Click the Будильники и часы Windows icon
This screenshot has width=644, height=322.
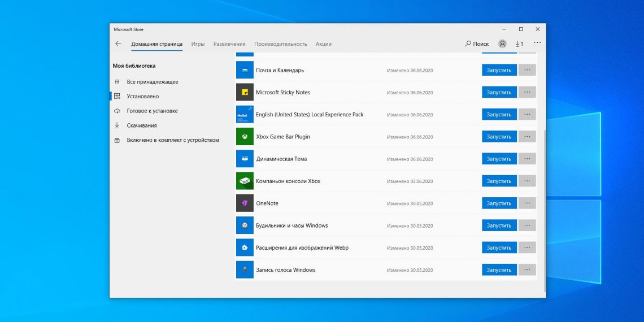(x=245, y=225)
